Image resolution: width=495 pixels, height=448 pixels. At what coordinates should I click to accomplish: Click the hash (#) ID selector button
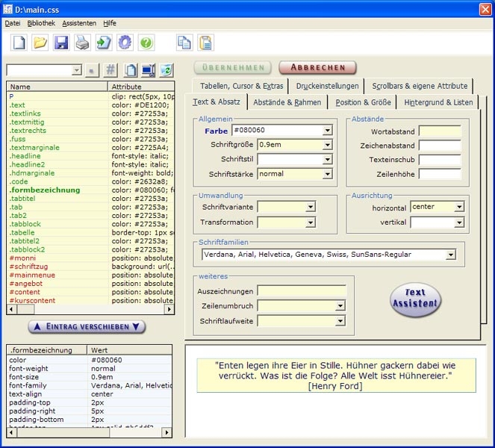(x=110, y=70)
